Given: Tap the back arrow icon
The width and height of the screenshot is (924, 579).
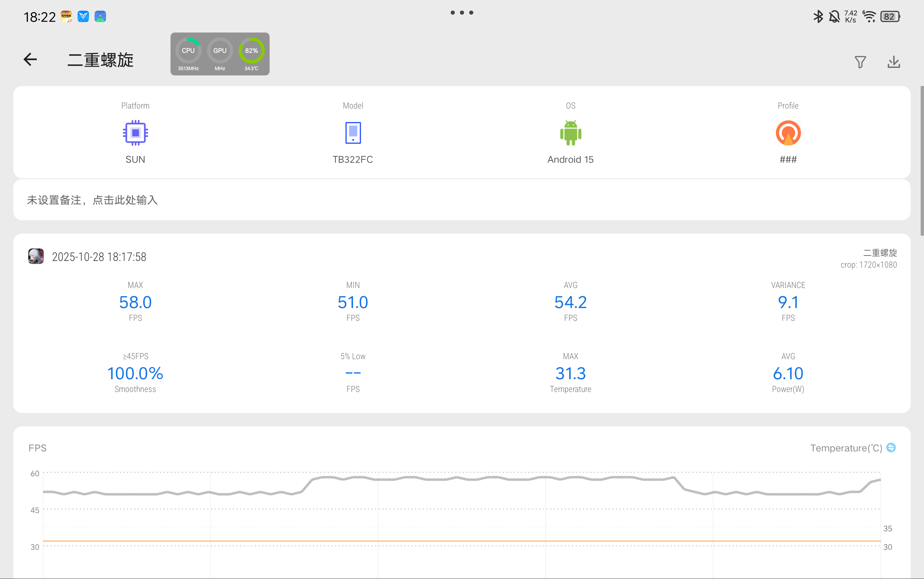Looking at the screenshot, I should coord(30,59).
